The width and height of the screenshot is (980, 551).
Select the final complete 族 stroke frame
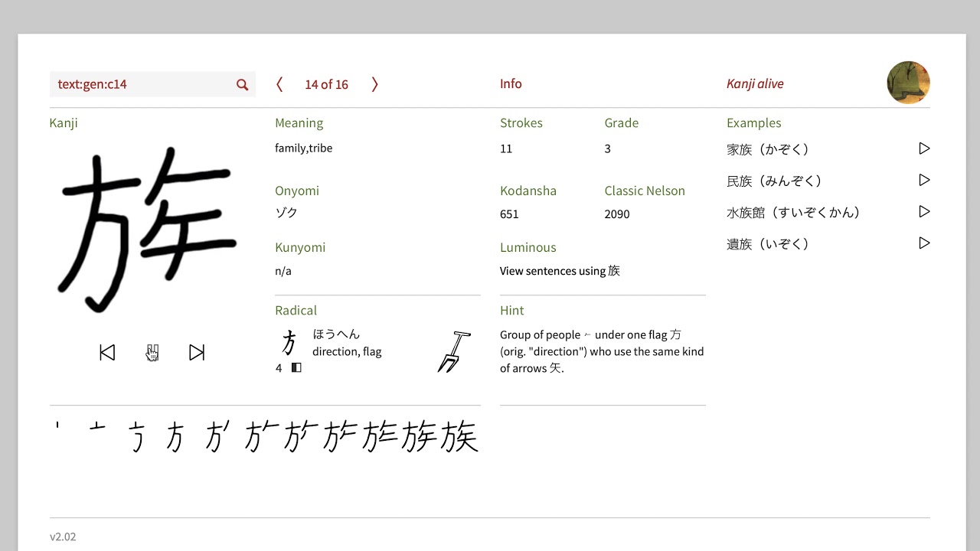pos(459,436)
